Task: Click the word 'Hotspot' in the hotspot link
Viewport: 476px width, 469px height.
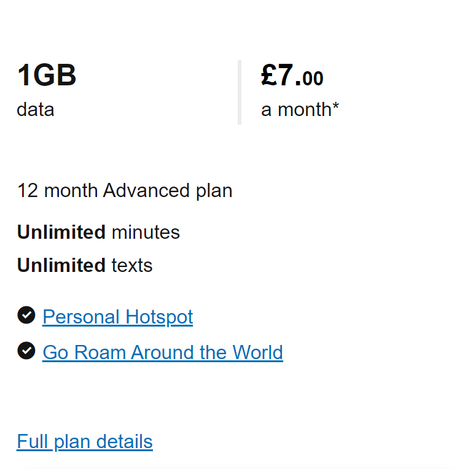Action: [159, 317]
